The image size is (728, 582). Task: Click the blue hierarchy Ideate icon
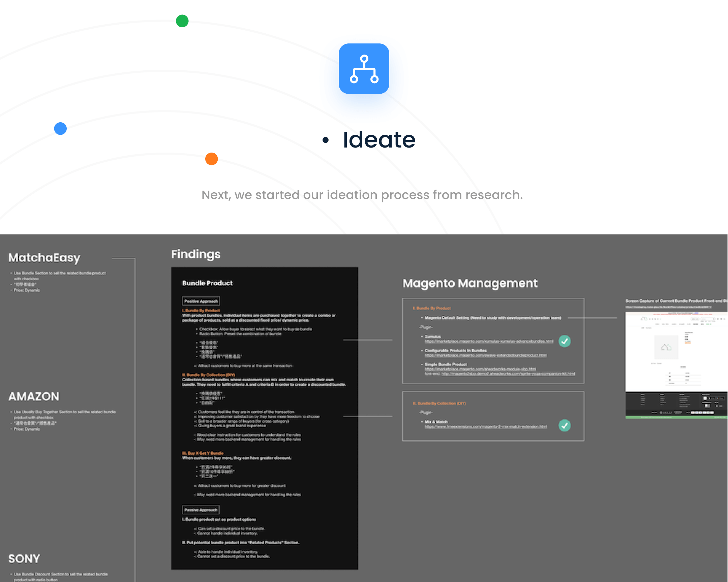[x=364, y=69]
